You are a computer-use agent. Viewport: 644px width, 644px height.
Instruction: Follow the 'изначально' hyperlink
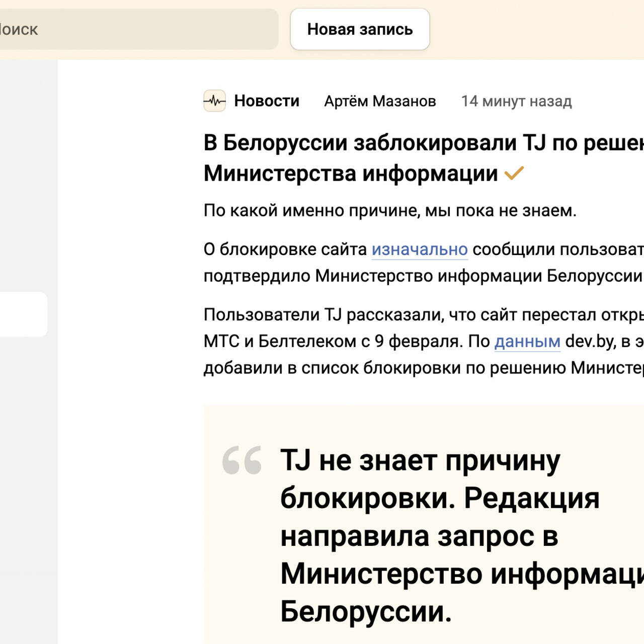(x=420, y=249)
